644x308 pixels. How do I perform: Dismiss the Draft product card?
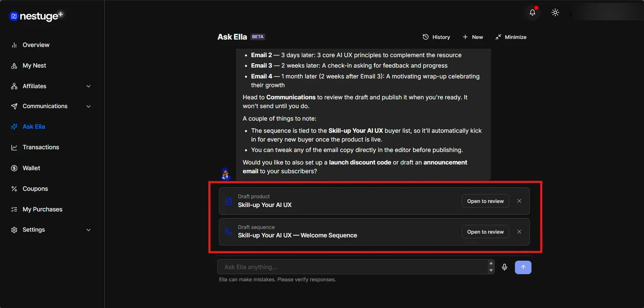519,201
